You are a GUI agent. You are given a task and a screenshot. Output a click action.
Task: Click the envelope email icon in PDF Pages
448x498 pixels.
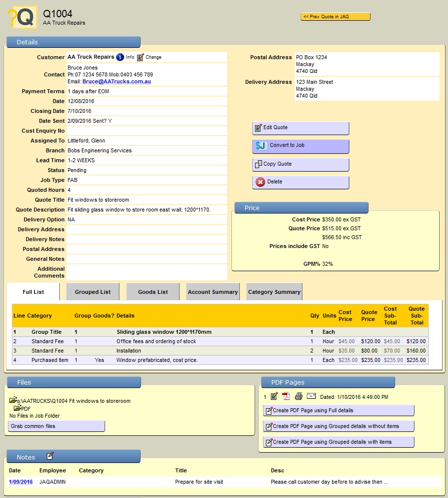coord(311,396)
